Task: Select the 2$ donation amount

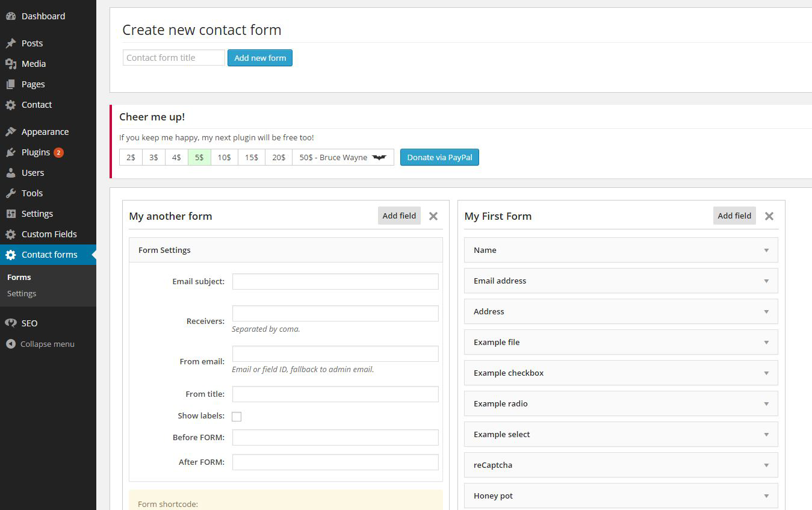Action: (131, 157)
